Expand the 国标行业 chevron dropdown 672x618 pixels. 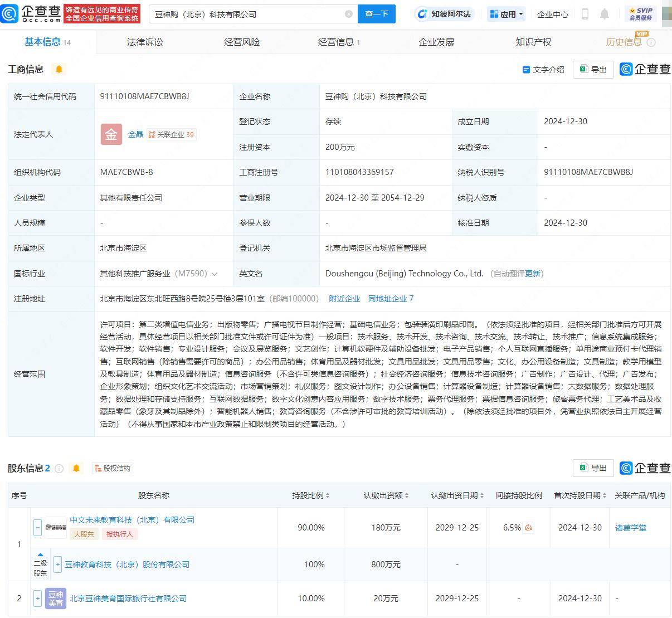[x=215, y=274]
